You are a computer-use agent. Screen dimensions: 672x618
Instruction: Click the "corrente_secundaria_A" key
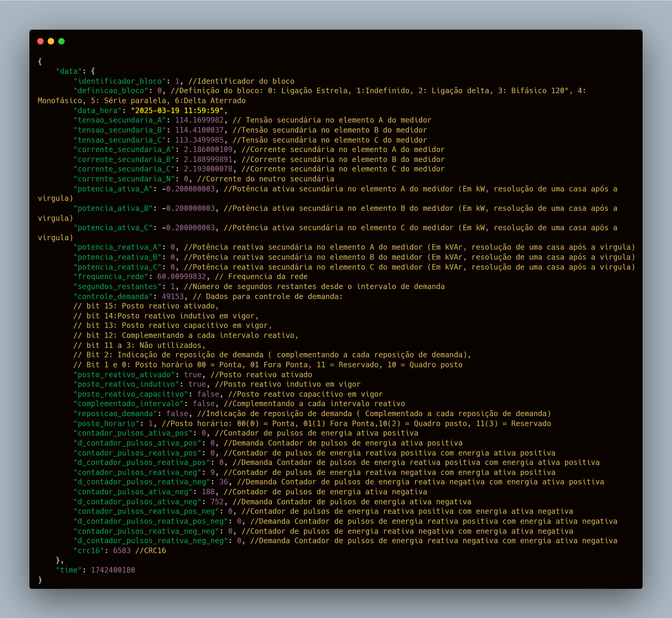coord(124,149)
